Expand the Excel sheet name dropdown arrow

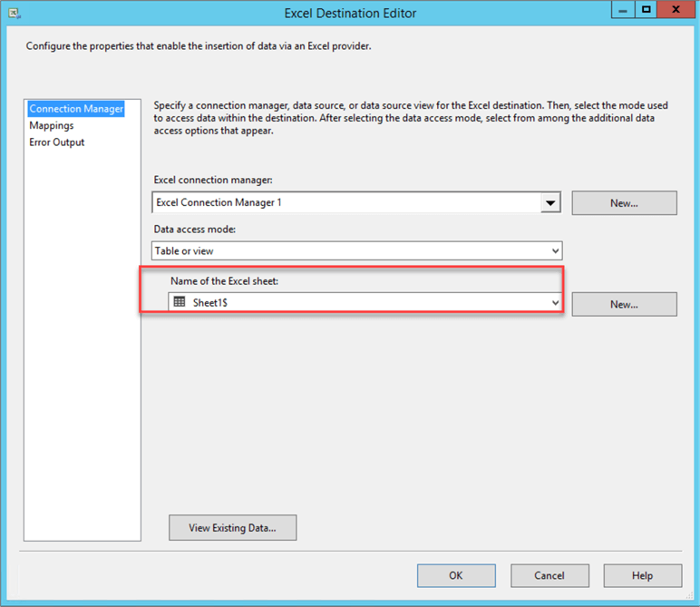pyautogui.click(x=555, y=303)
